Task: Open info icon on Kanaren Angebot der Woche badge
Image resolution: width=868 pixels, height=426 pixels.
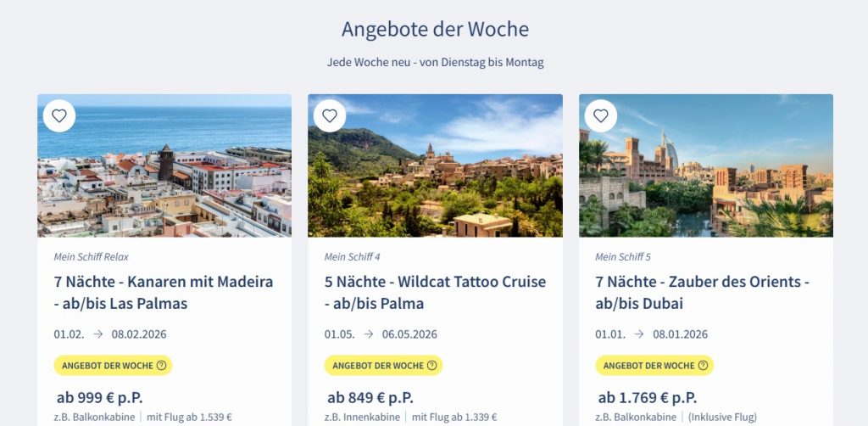Action: point(161,366)
